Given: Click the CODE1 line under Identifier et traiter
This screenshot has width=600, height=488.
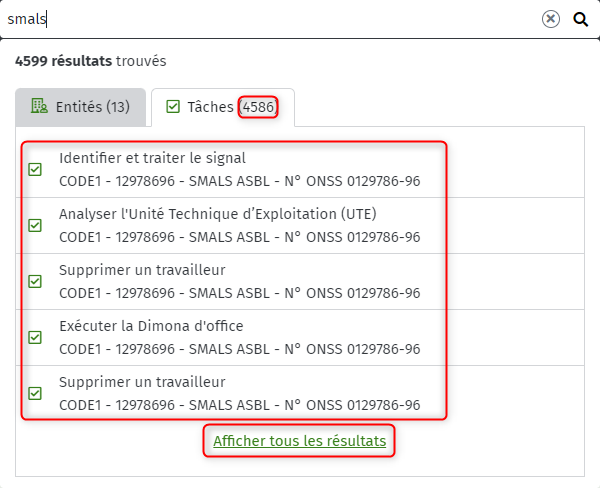Looking at the screenshot, I should pos(240,181).
